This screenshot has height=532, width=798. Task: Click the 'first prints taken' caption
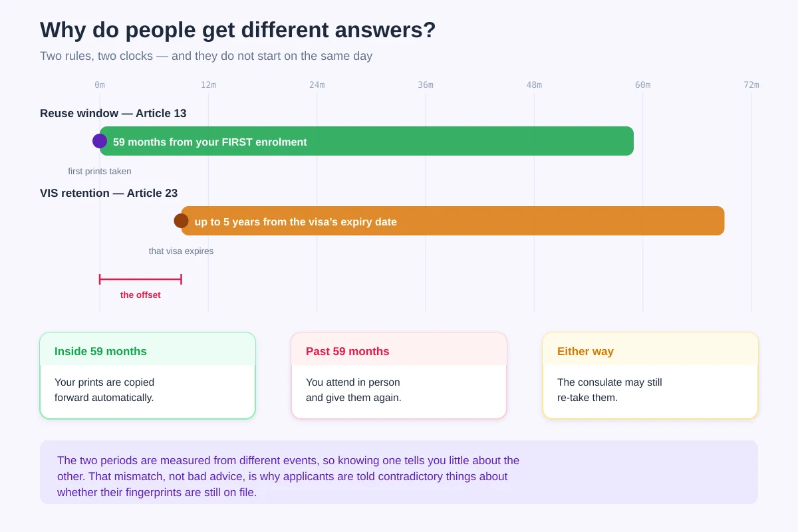[100, 171]
